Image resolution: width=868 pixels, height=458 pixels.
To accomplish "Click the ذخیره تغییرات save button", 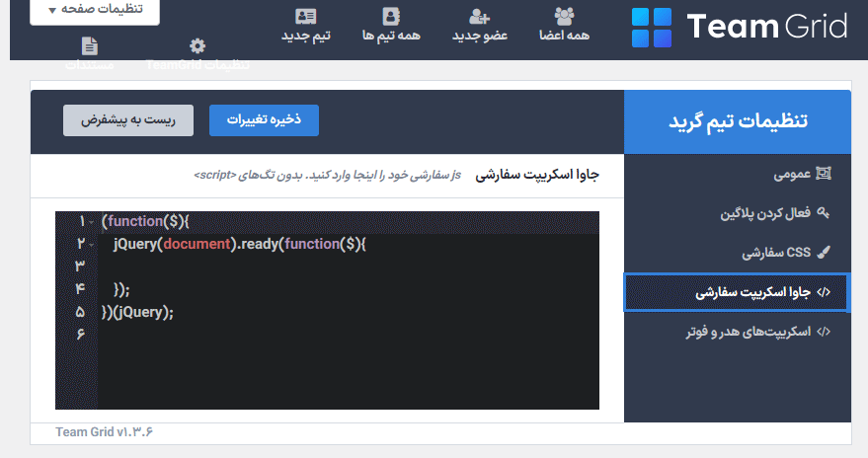I will [x=264, y=119].
